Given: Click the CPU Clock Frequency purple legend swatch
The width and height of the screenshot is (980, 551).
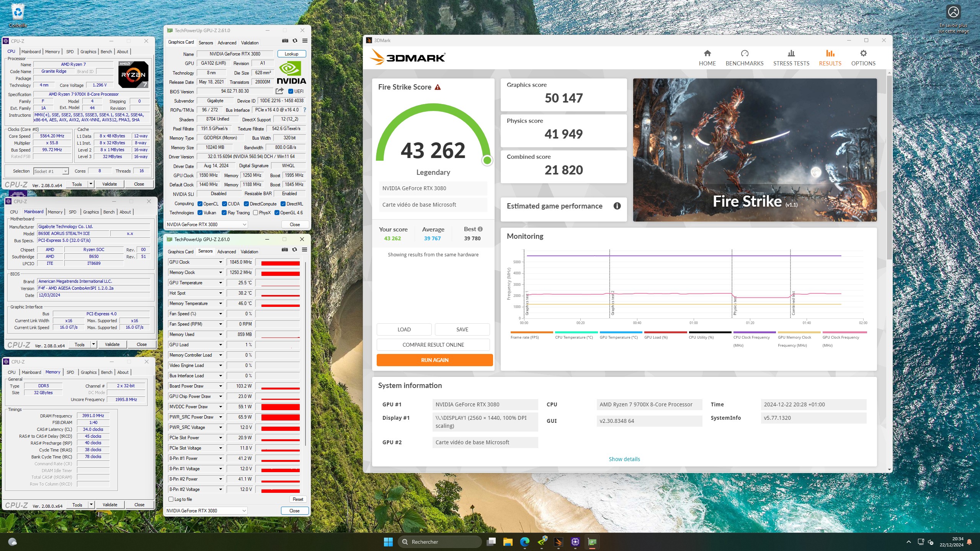Looking at the screenshot, I should tap(755, 332).
